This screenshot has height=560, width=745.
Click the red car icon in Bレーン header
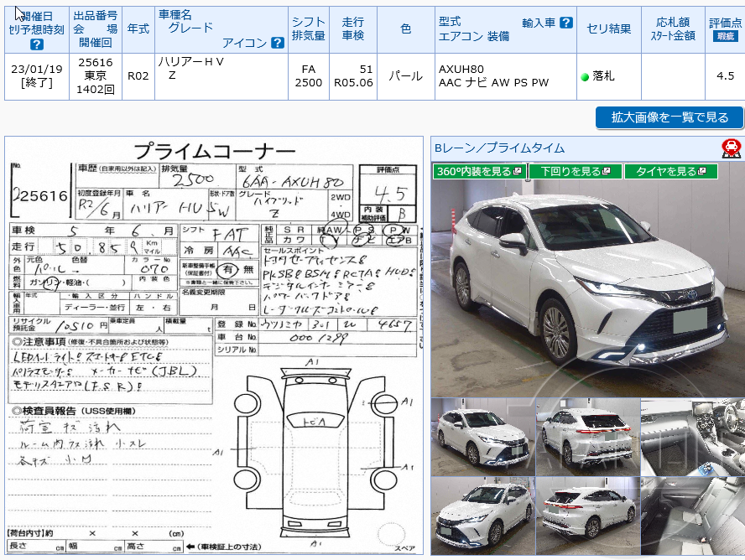click(732, 148)
